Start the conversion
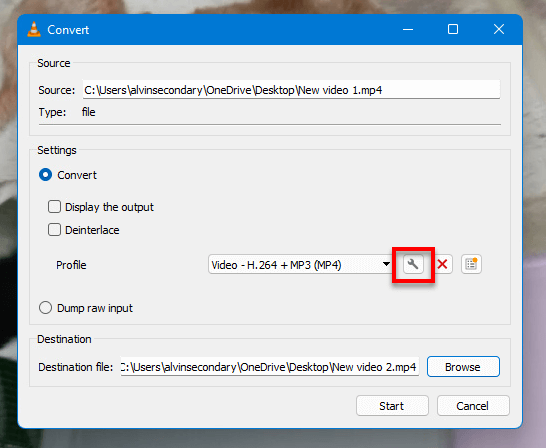This screenshot has width=546, height=448. 392,406
